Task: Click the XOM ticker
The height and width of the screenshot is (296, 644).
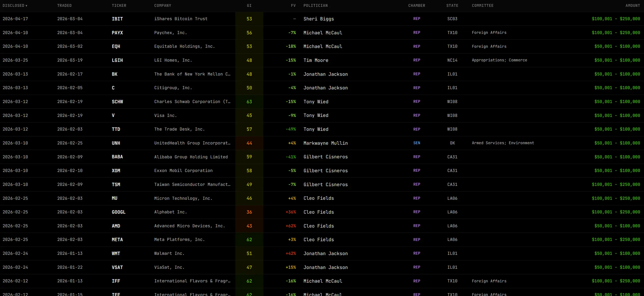Action: [x=116, y=171]
